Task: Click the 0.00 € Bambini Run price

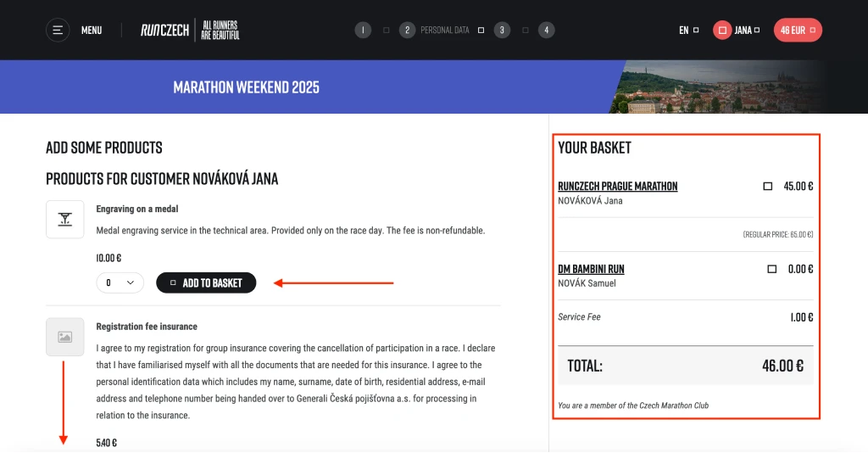Action: [800, 269]
